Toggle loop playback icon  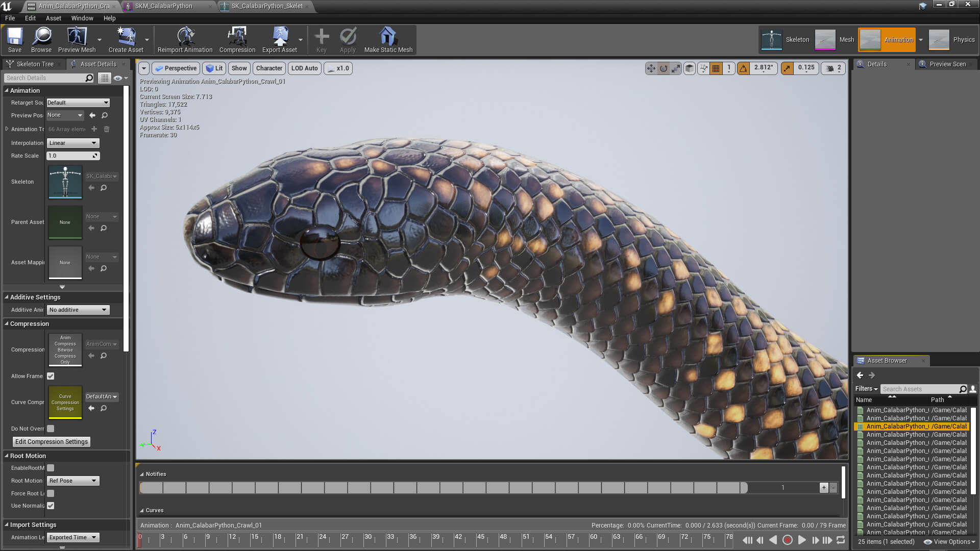841,540
